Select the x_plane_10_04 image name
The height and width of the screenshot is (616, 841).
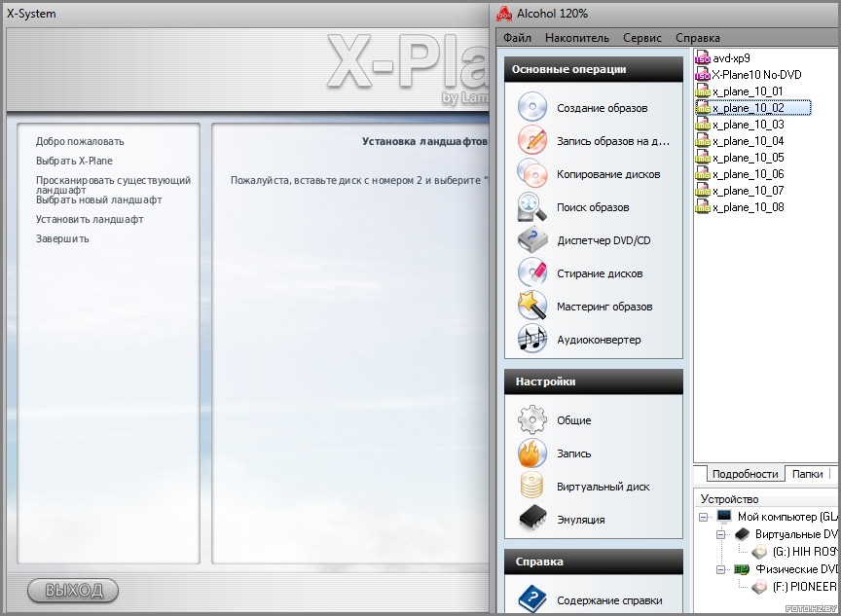[x=749, y=141]
